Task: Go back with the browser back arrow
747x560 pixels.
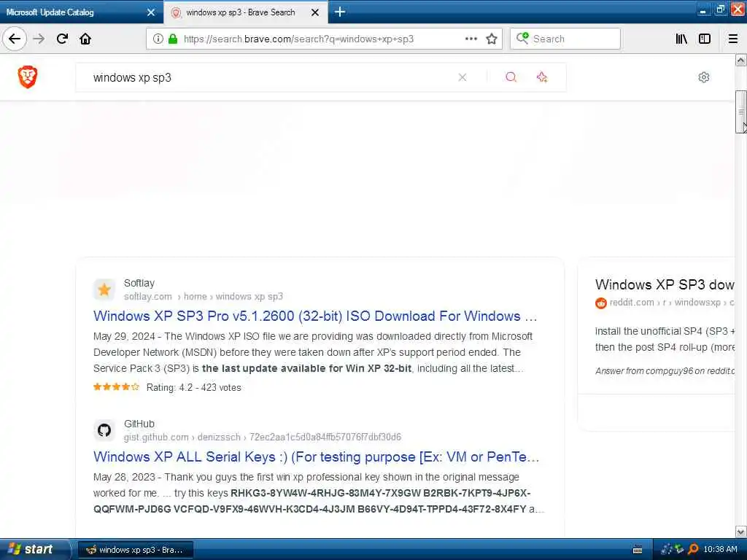Action: (x=15, y=39)
